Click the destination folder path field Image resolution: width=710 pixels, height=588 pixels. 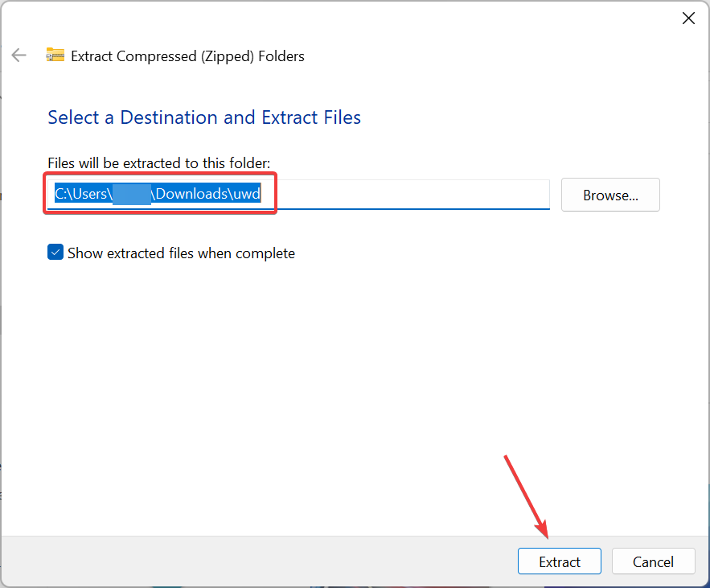298,195
